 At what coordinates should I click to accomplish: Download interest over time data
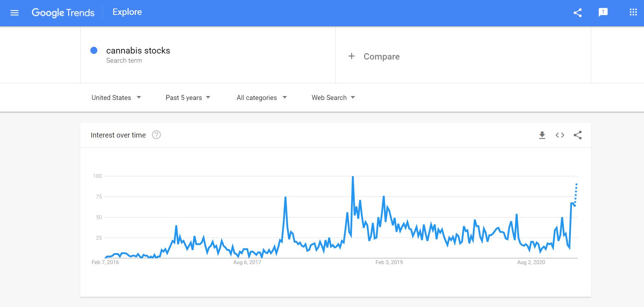point(542,135)
